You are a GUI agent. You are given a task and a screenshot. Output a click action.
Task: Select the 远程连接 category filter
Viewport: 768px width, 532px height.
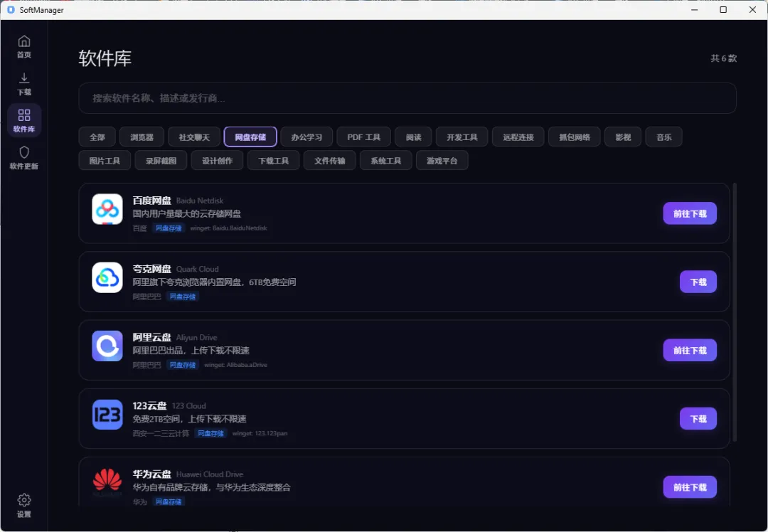pyautogui.click(x=518, y=137)
